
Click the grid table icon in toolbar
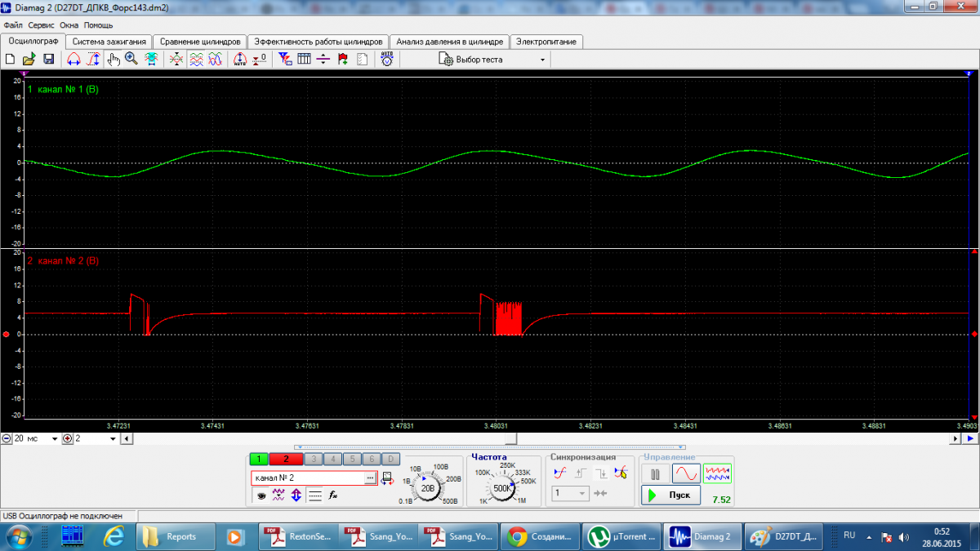pos(304,59)
